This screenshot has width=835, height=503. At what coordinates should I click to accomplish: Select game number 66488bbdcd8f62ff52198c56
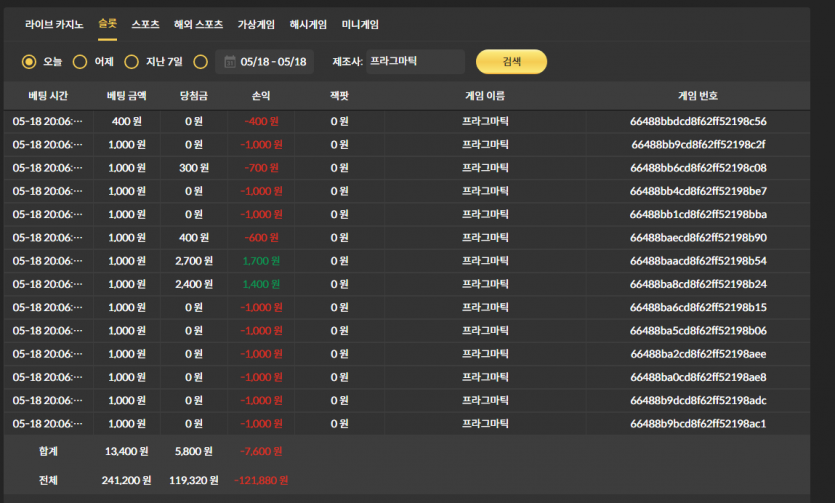tap(698, 121)
